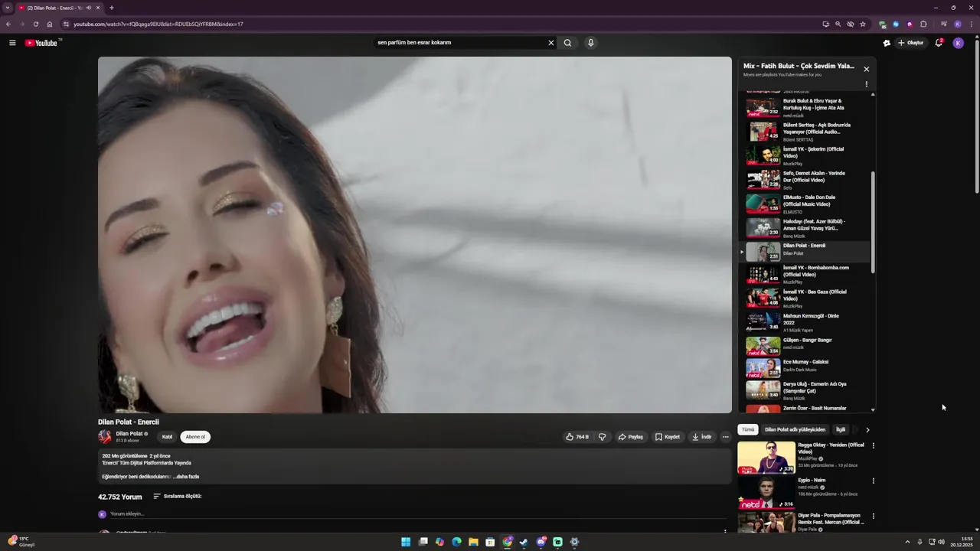Mute the tab via speaker icon
This screenshot has width=980, height=551.
[89, 8]
